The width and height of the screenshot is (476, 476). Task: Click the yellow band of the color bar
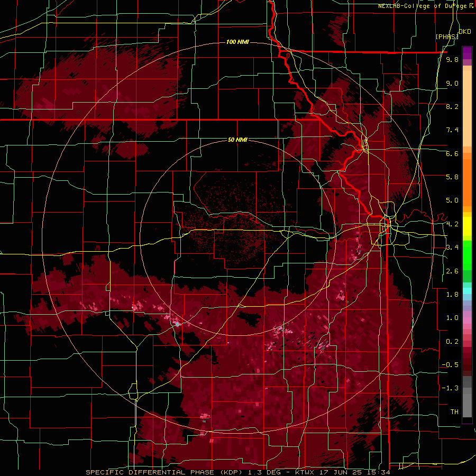[467, 226]
